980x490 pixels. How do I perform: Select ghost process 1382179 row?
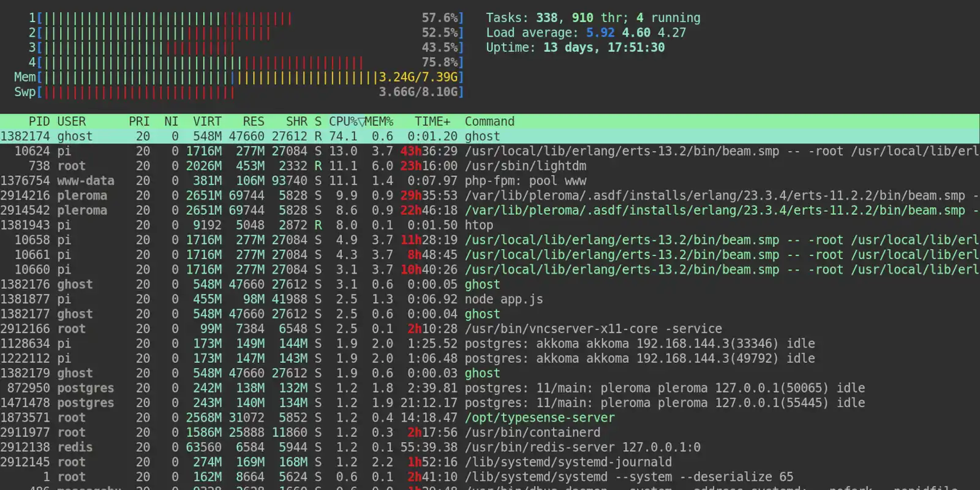point(490,373)
